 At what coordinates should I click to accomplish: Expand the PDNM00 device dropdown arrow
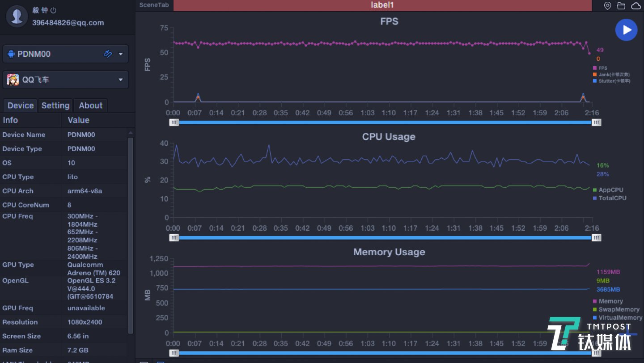(x=121, y=54)
